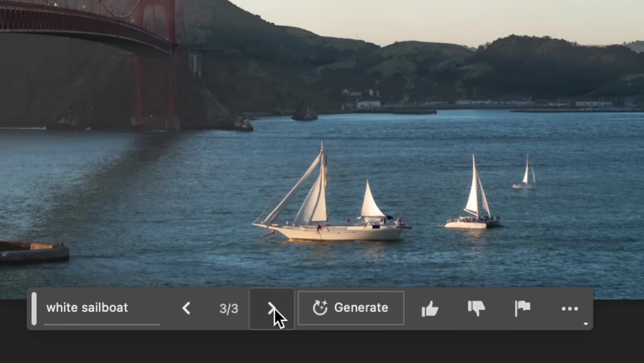Click the 3/3 variation counter
644x363 pixels.
tap(229, 309)
